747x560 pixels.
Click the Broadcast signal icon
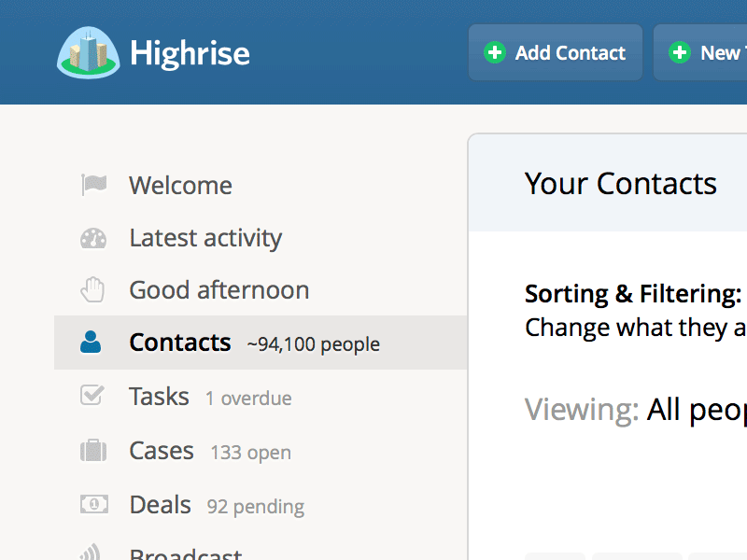tap(92, 553)
